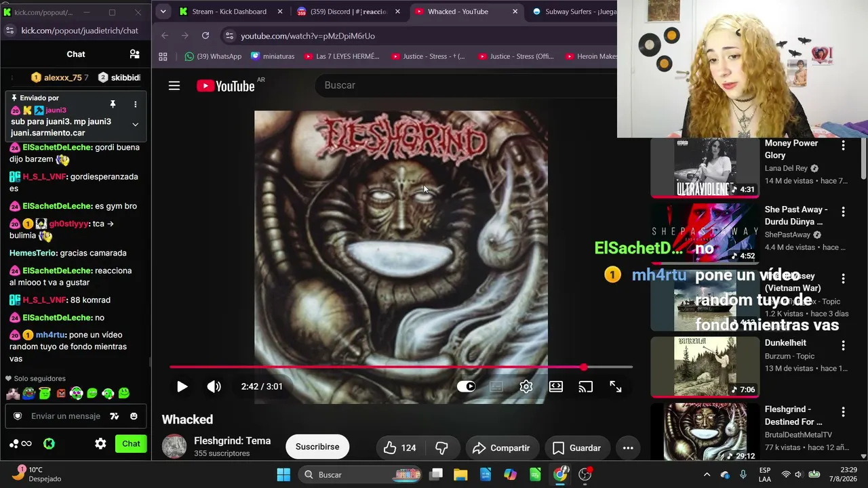Viewport: 868px width, 488px height.
Task: Go back in browser history
Action: pos(165,35)
